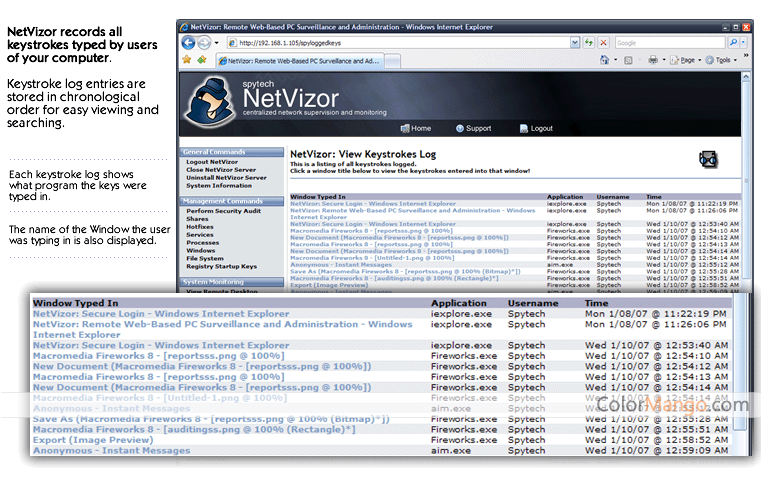Click the browser Back arrow button
761x477 pixels.
(188, 43)
